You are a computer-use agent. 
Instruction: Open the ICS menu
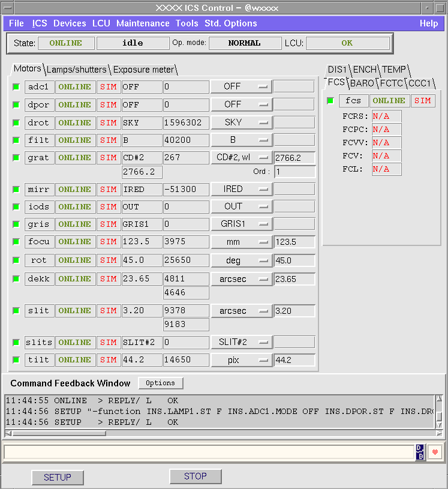click(x=40, y=23)
